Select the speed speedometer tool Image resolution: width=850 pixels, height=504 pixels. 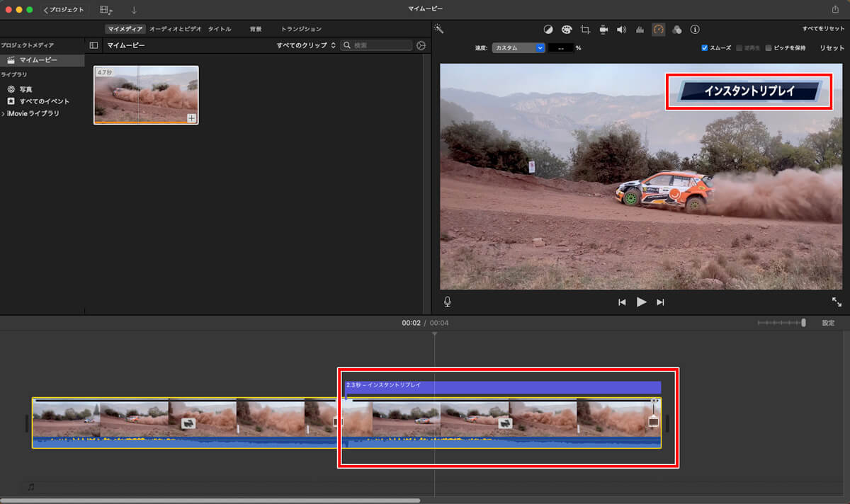659,30
